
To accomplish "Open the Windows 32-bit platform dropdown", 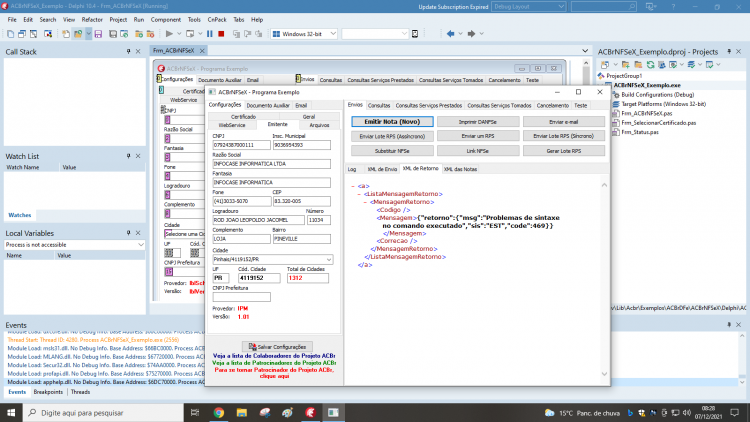I will tap(304, 34).
